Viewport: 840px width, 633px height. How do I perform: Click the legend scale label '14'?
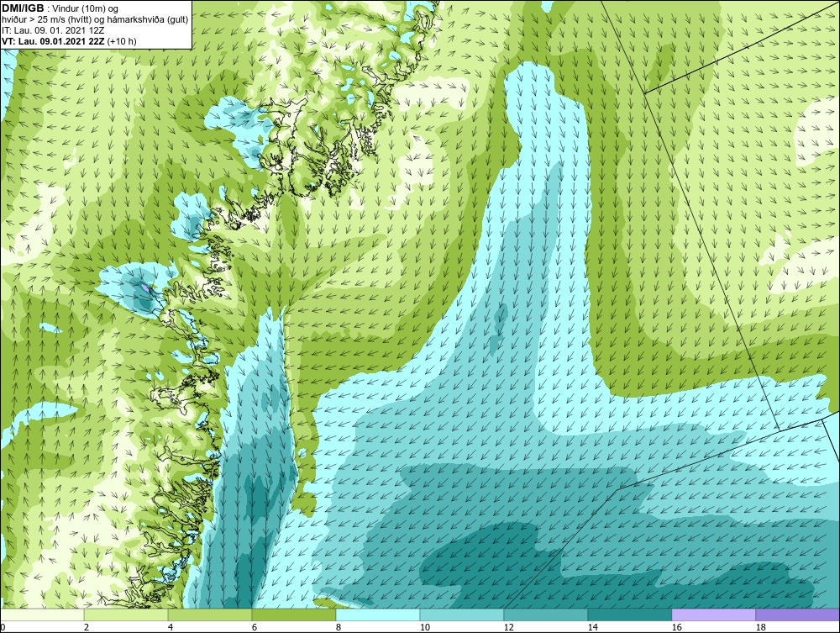click(592, 627)
